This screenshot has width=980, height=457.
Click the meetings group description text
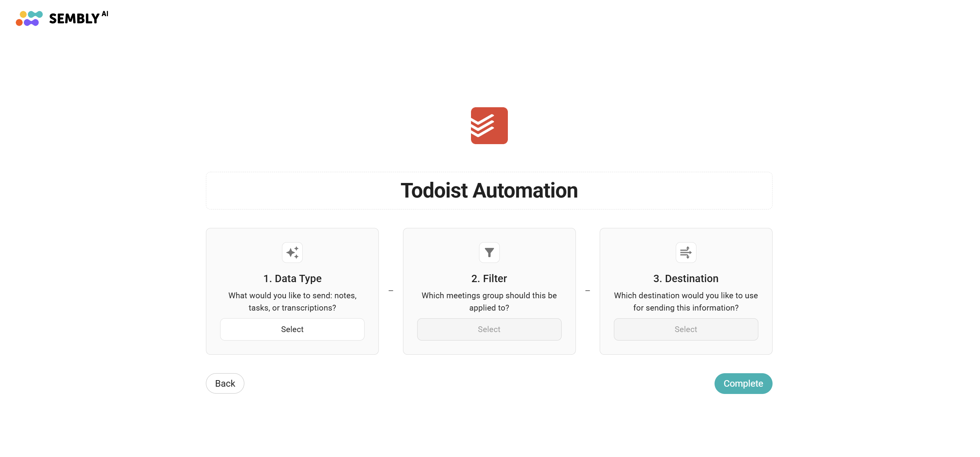tap(489, 302)
